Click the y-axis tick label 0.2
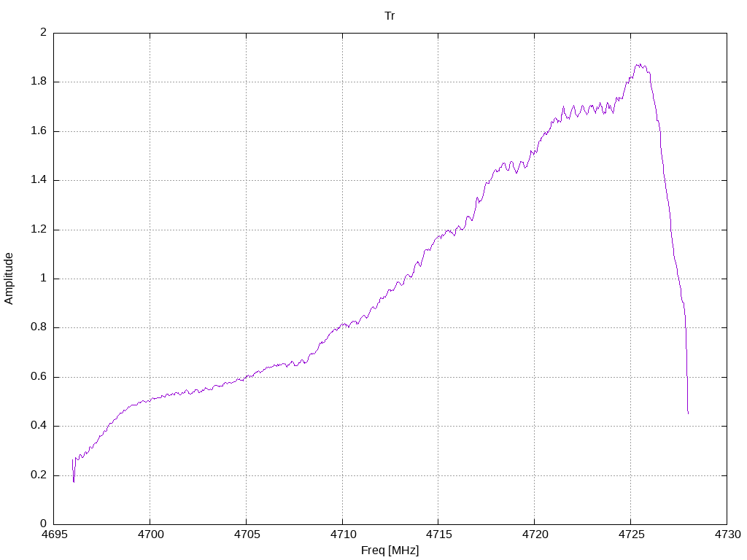This screenshot has height=560, width=747. point(39,475)
